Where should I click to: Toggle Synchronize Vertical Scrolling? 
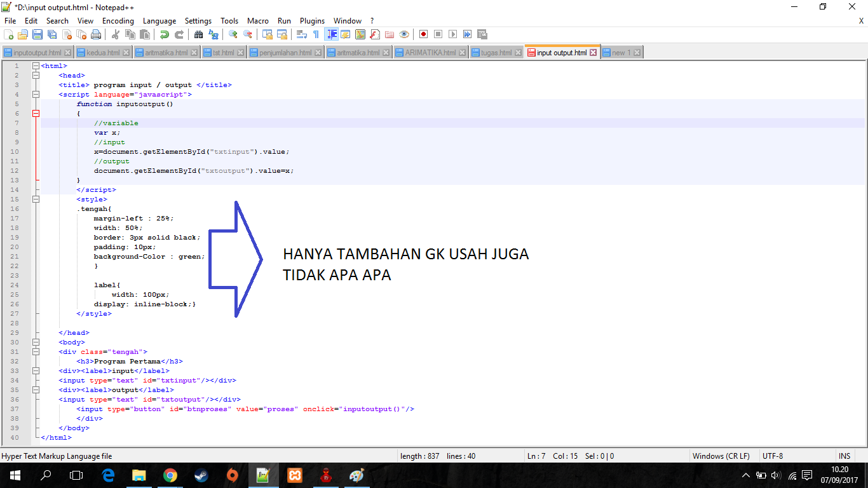coord(268,34)
